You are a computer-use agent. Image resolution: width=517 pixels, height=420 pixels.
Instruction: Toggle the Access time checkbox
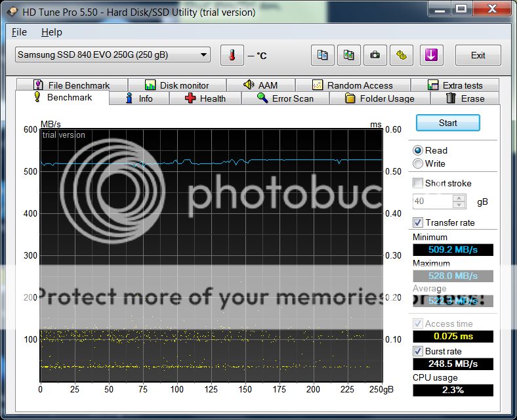coord(418,324)
